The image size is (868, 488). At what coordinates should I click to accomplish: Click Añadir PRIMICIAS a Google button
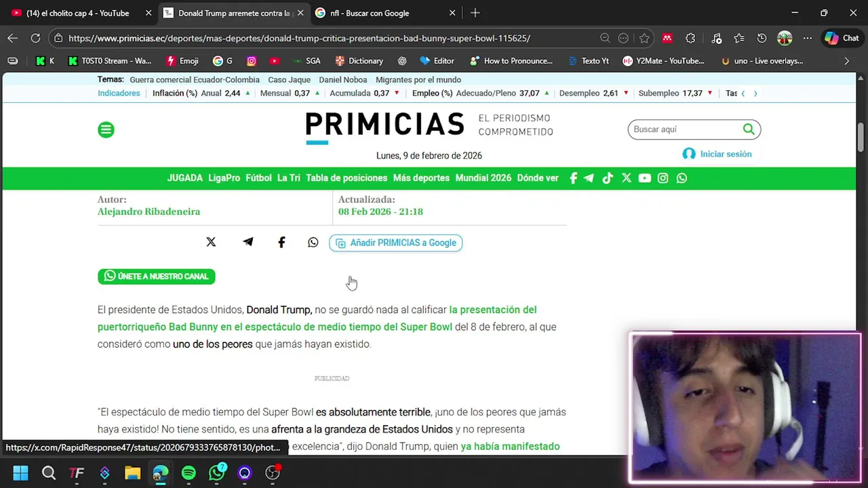point(395,243)
